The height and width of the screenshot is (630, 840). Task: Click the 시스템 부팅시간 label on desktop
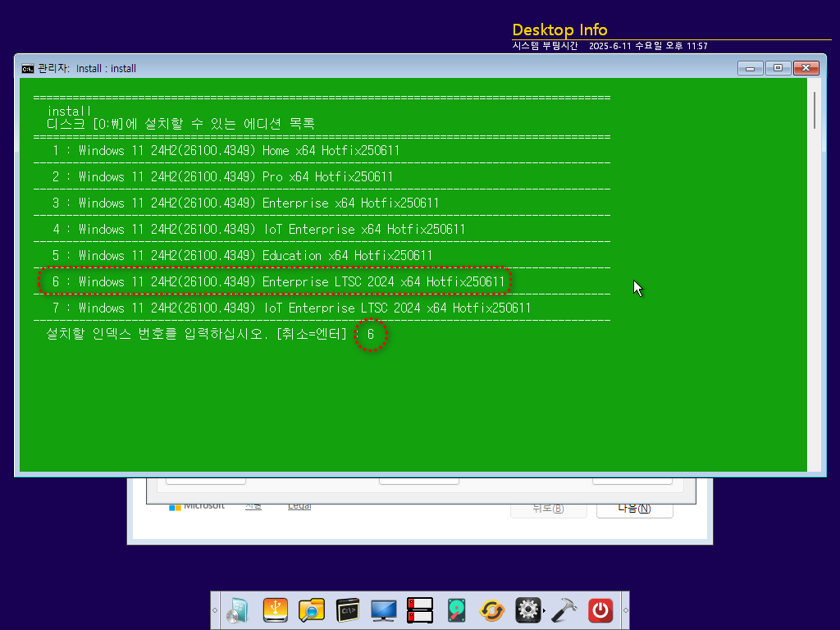click(545, 46)
